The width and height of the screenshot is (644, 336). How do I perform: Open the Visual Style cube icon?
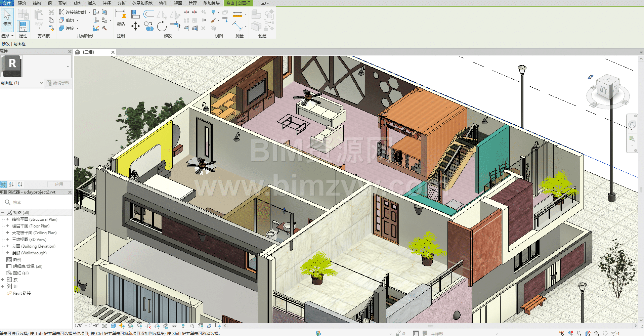113,326
